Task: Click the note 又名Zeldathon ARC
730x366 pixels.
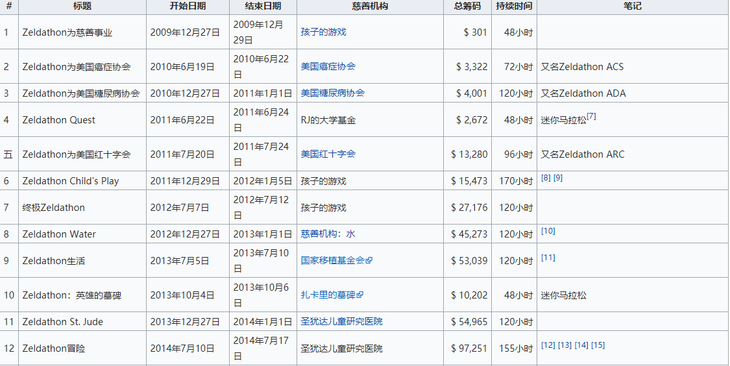Action: tap(582, 154)
